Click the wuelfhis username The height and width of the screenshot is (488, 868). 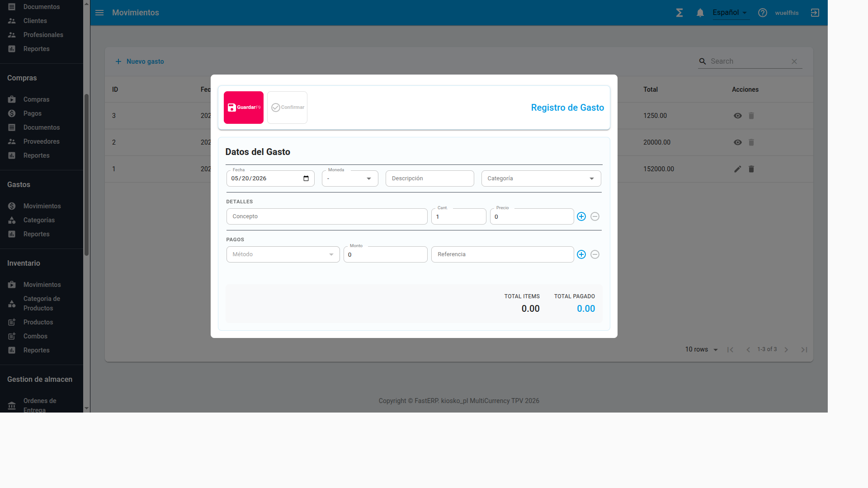(787, 13)
